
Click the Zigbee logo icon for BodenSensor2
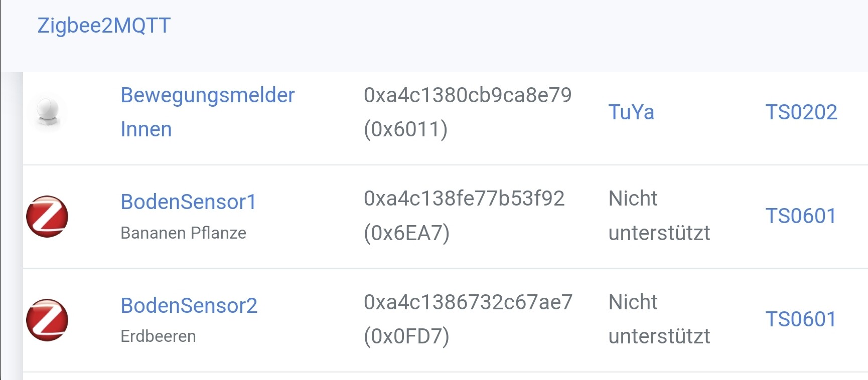47,320
